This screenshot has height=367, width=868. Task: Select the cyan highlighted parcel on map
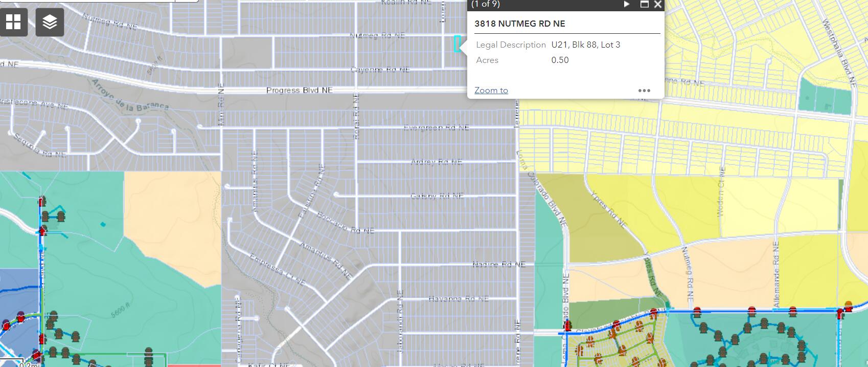pos(456,44)
